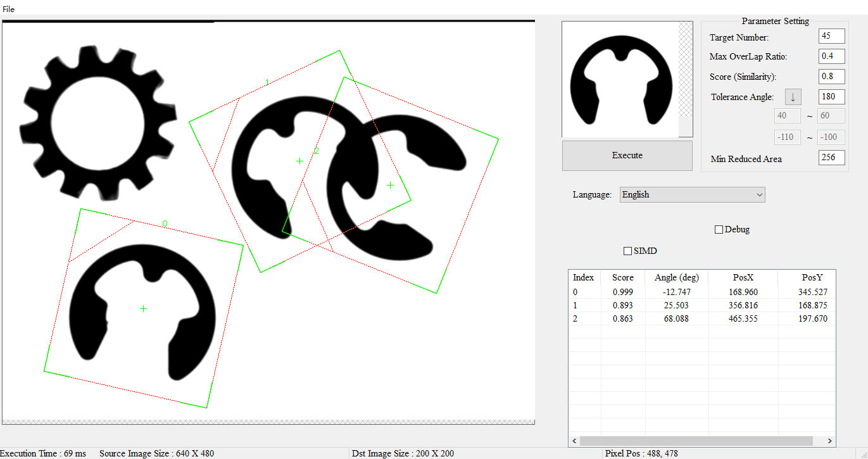Click the Execution Time status text
This screenshot has width=868, height=459.
pyautogui.click(x=43, y=453)
